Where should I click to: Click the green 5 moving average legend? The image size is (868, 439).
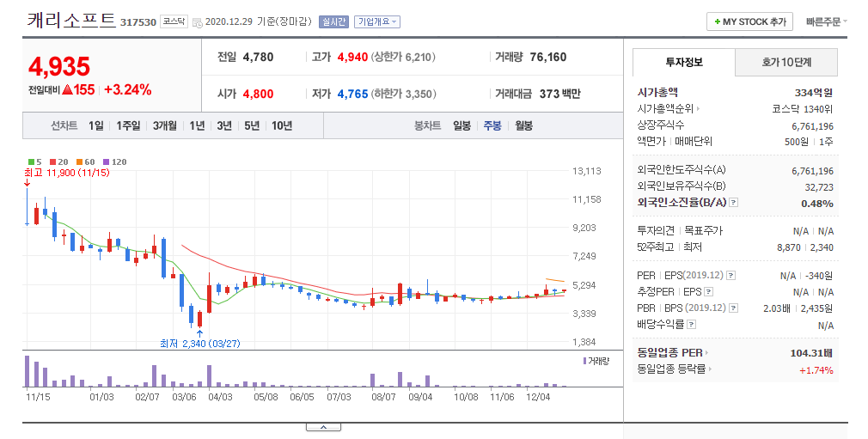click(35, 162)
